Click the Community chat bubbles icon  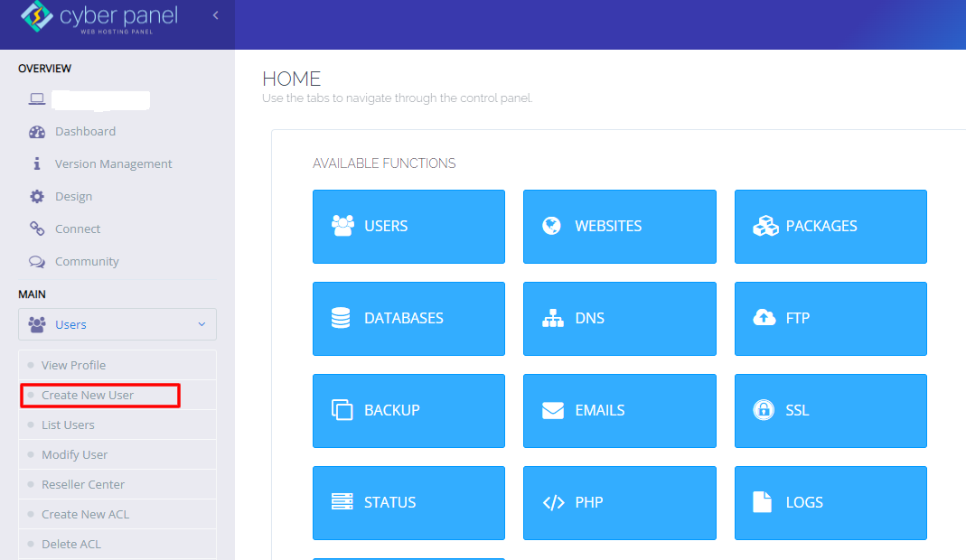(37, 261)
